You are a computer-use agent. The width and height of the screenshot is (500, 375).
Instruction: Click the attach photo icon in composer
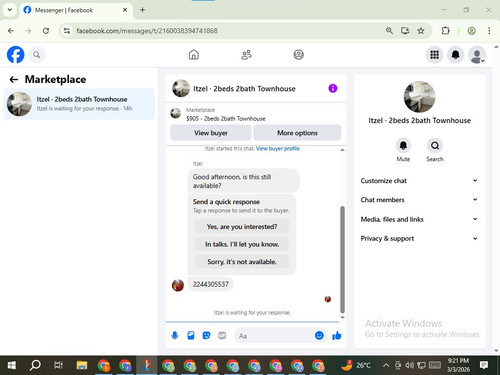click(x=191, y=335)
